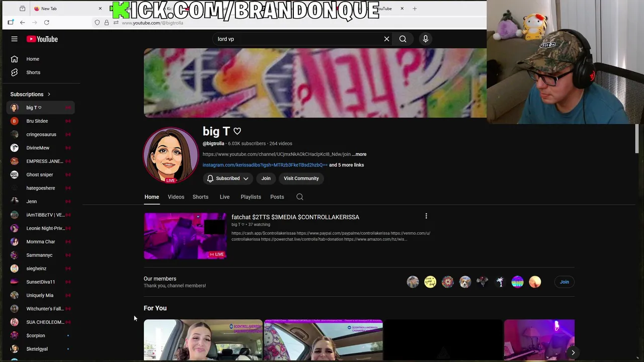
Task: Open cringeosaurus subscription in the sidebar
Action: tap(40, 134)
